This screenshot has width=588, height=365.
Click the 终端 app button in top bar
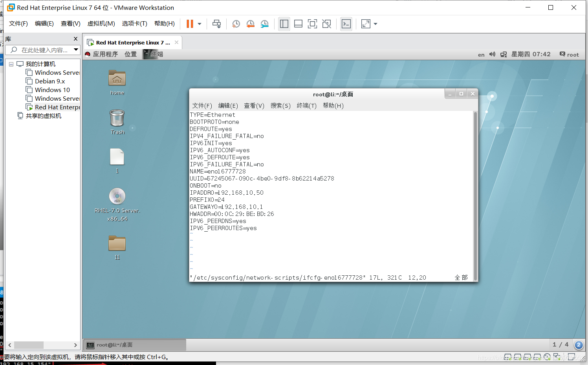(153, 54)
